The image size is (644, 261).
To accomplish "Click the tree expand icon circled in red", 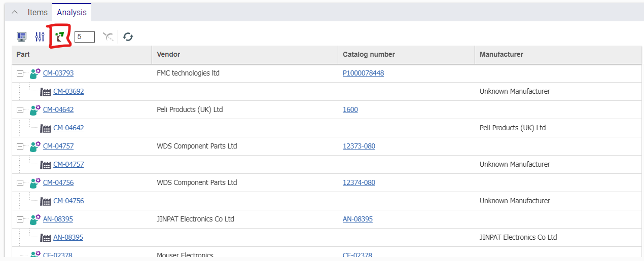I will pyautogui.click(x=60, y=36).
